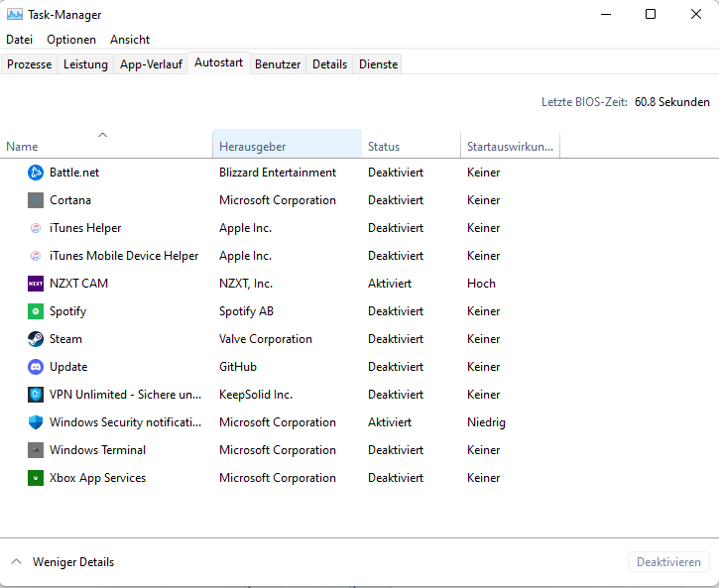Click Aktiviert status of Windows Security
The image size is (719, 588).
pos(390,422)
